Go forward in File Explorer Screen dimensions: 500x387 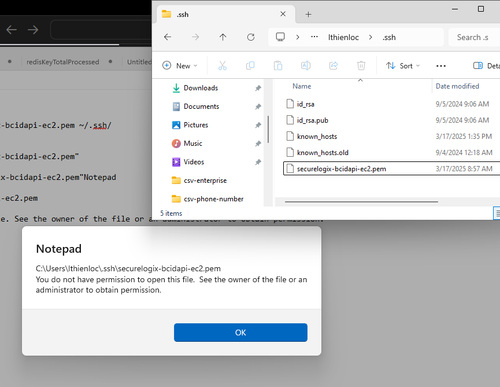point(195,37)
